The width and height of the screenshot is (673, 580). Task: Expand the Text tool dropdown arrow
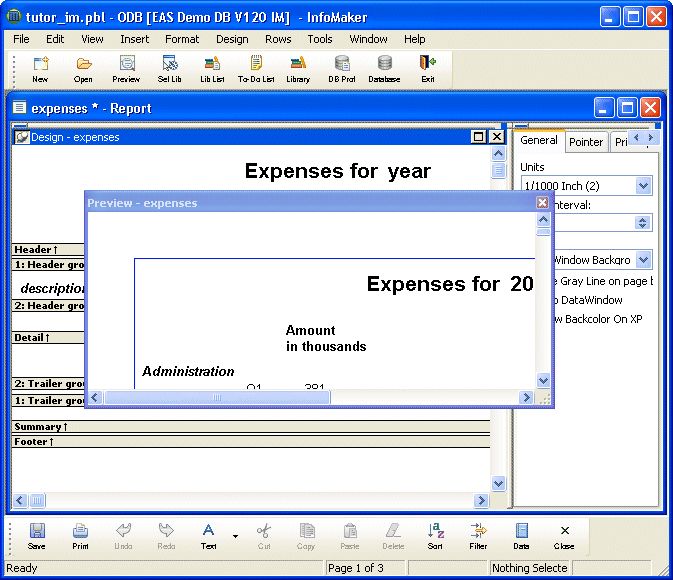click(x=235, y=536)
